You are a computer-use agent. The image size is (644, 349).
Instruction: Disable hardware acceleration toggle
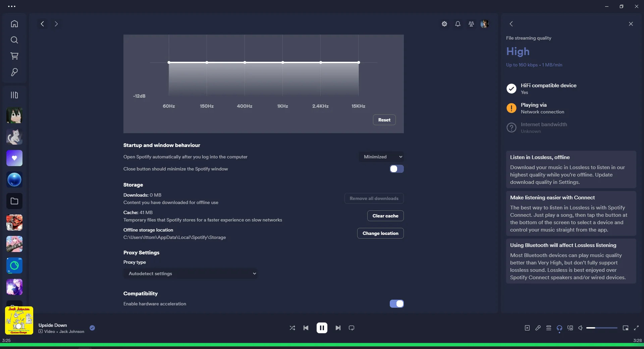tap(396, 304)
